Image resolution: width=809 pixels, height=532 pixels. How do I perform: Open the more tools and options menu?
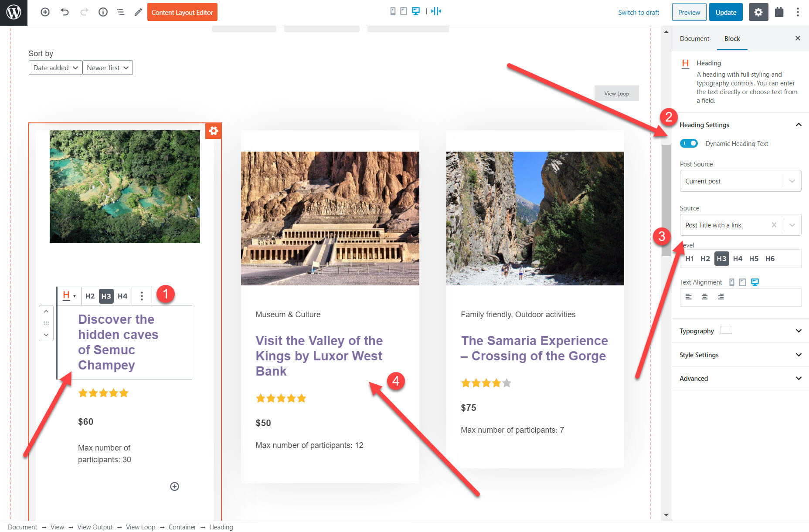(x=798, y=12)
